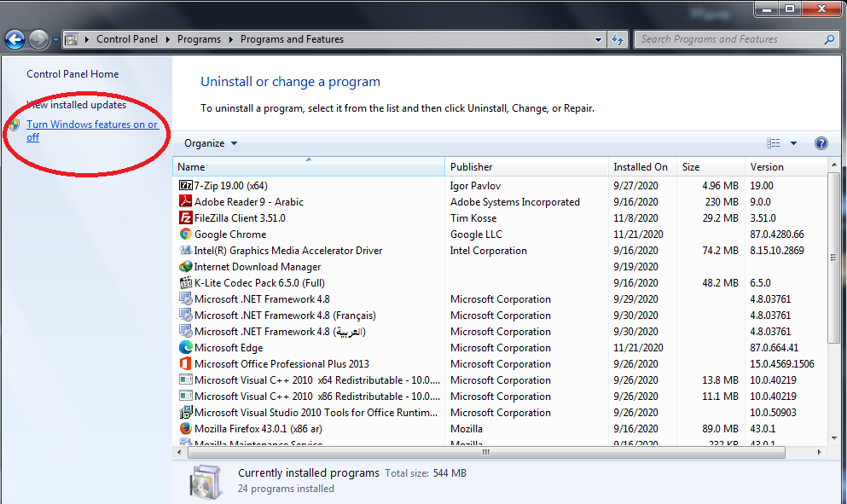Image resolution: width=847 pixels, height=504 pixels.
Task: Select the FileZilla Client 3.51.0 icon
Action: 185,217
